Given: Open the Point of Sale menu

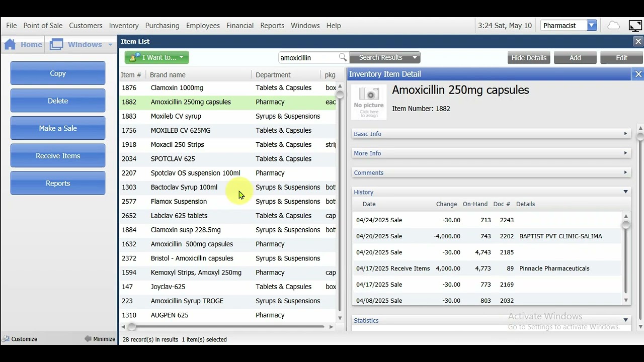Looking at the screenshot, I should [x=43, y=25].
